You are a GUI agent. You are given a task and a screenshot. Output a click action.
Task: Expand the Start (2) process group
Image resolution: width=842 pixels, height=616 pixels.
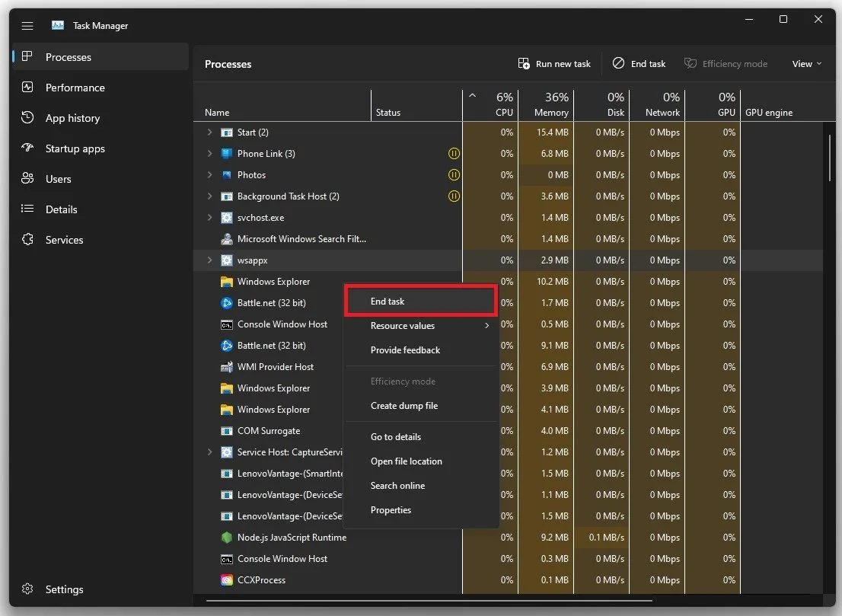tap(210, 132)
